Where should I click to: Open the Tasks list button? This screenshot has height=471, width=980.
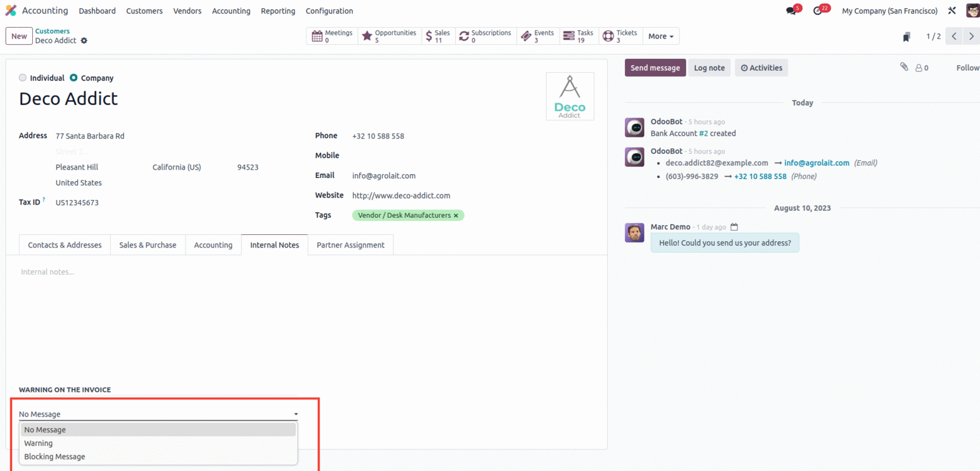[579, 36]
